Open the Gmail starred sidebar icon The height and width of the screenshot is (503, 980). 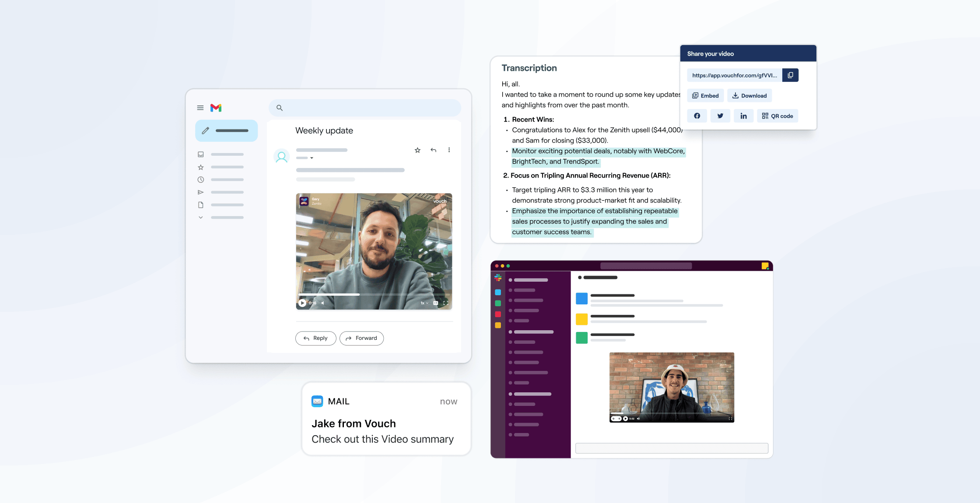(x=201, y=167)
